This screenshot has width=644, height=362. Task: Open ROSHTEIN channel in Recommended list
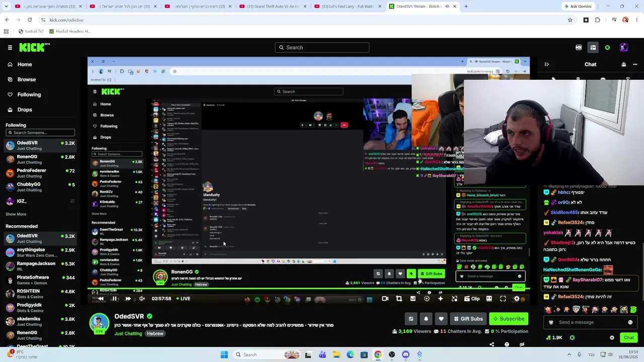pos(40,294)
